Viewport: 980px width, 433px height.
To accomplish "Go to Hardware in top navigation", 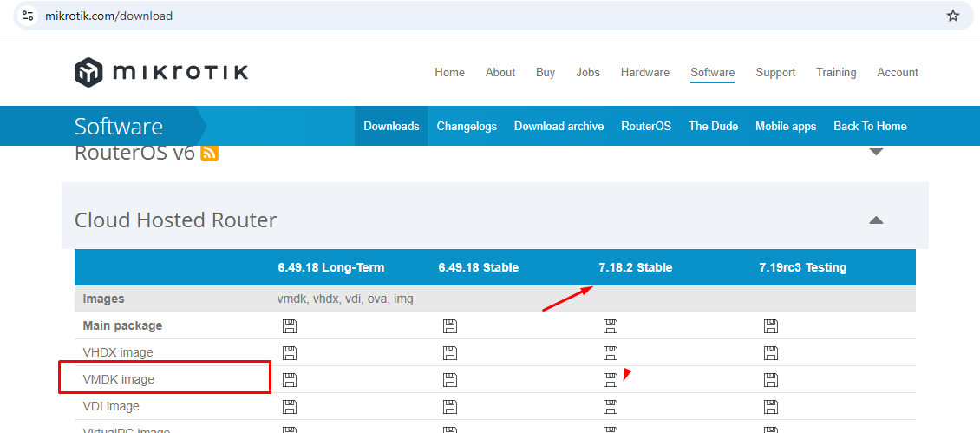I will click(x=644, y=72).
